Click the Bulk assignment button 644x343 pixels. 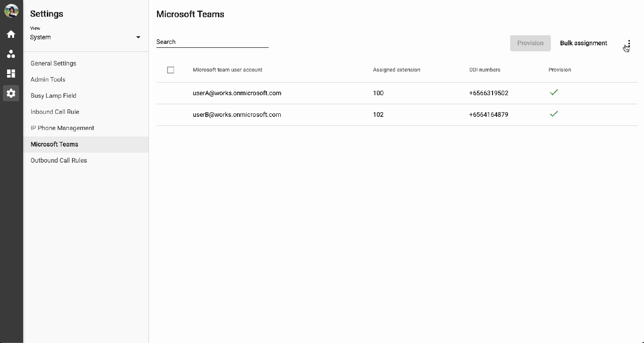[584, 43]
